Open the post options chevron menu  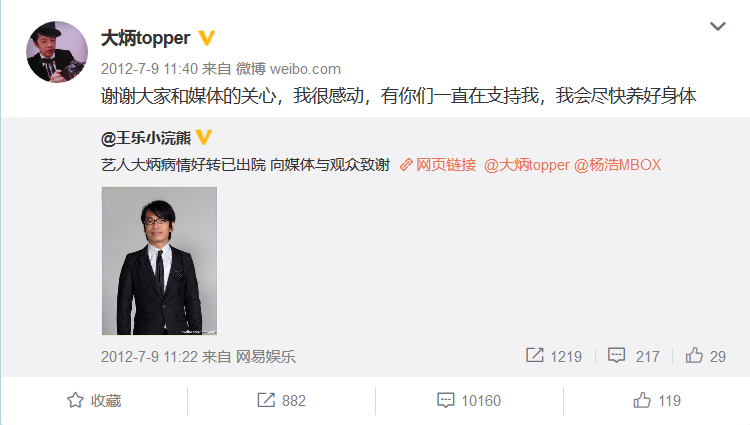coord(717,26)
